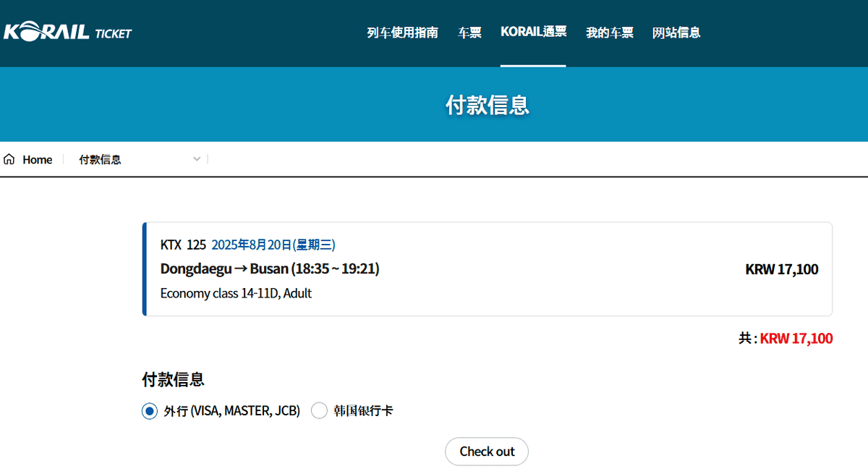Click the KTX 125 train number
The image size is (868, 474).
[183, 245]
